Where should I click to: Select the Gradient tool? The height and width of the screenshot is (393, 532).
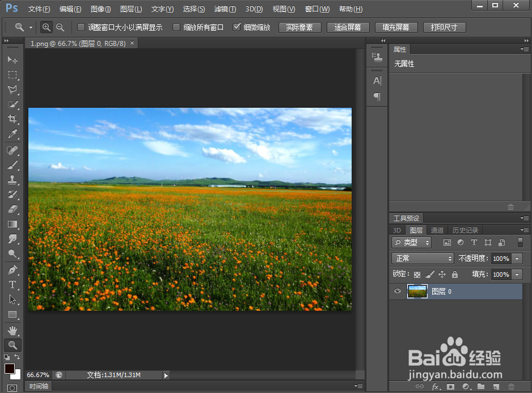click(12, 224)
